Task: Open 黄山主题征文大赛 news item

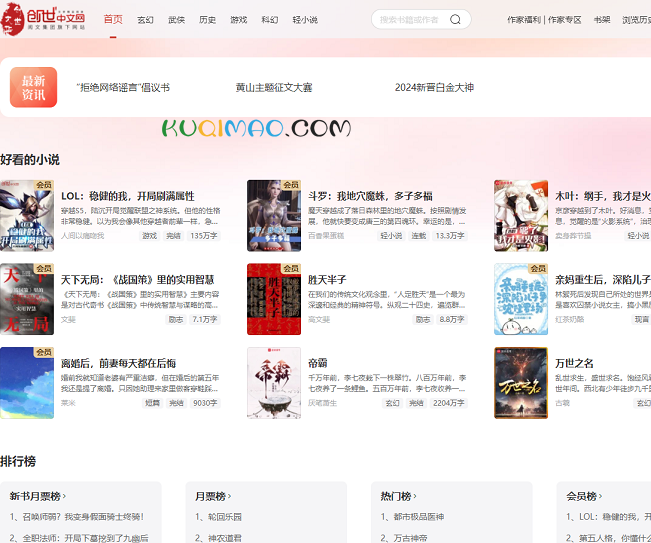Action: [274, 88]
